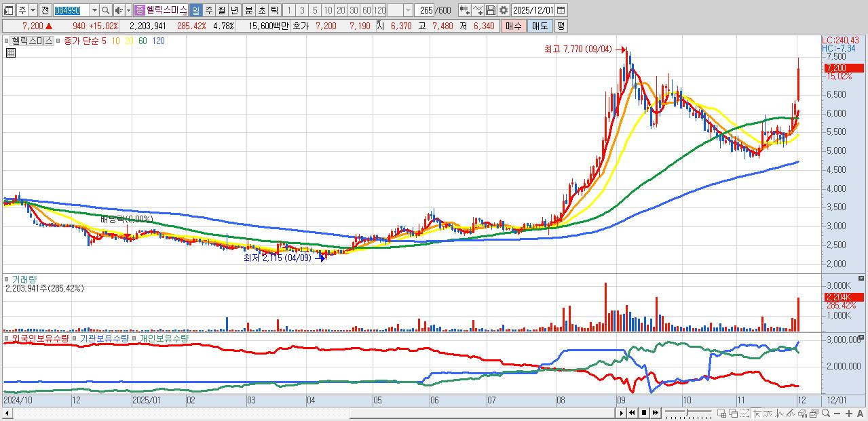Save chart with the floppy disk icon
868x421 pixels.
(491, 10)
